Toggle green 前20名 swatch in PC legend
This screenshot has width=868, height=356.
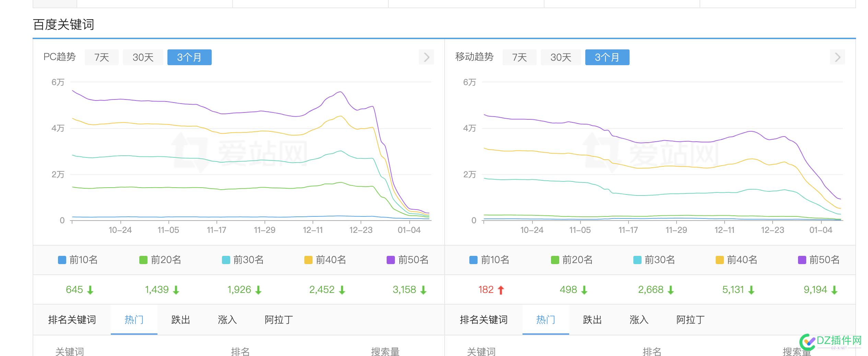[143, 260]
